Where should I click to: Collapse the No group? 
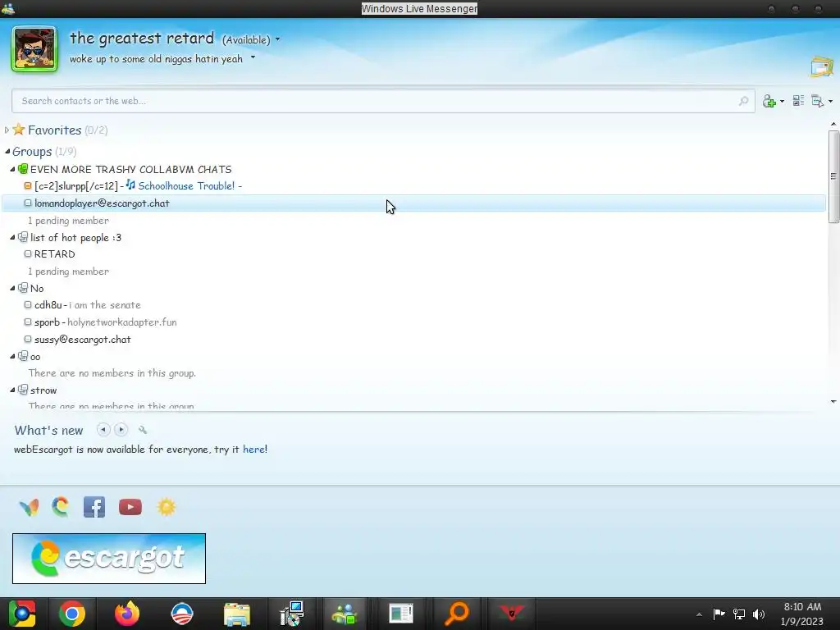(x=12, y=288)
